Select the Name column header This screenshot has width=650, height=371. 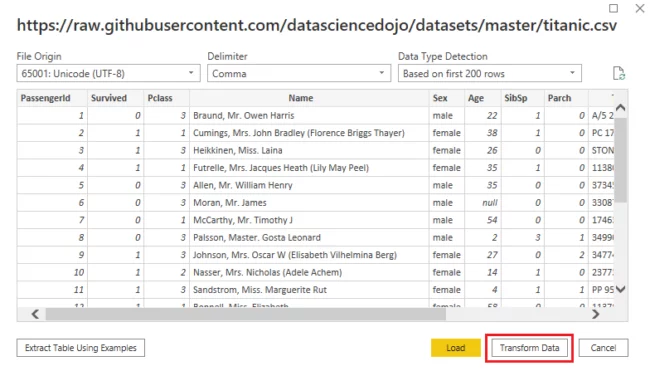point(309,98)
